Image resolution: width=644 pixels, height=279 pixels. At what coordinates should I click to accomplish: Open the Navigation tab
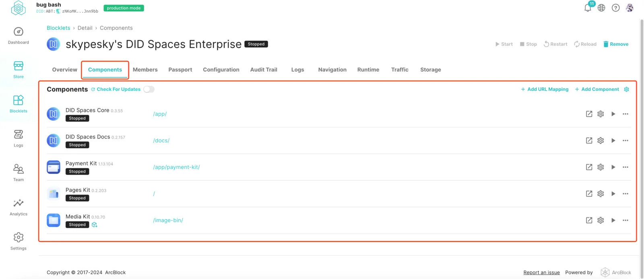coord(332,70)
